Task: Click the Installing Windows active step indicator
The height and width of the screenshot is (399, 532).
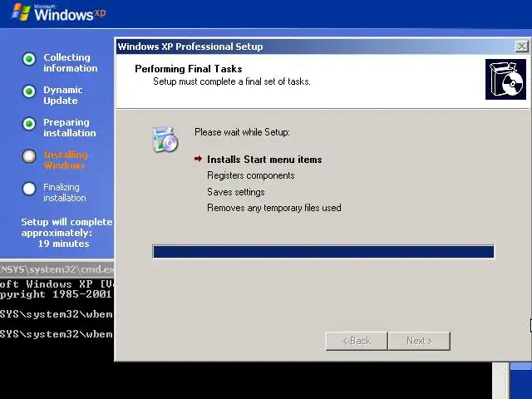Action: pos(29,156)
